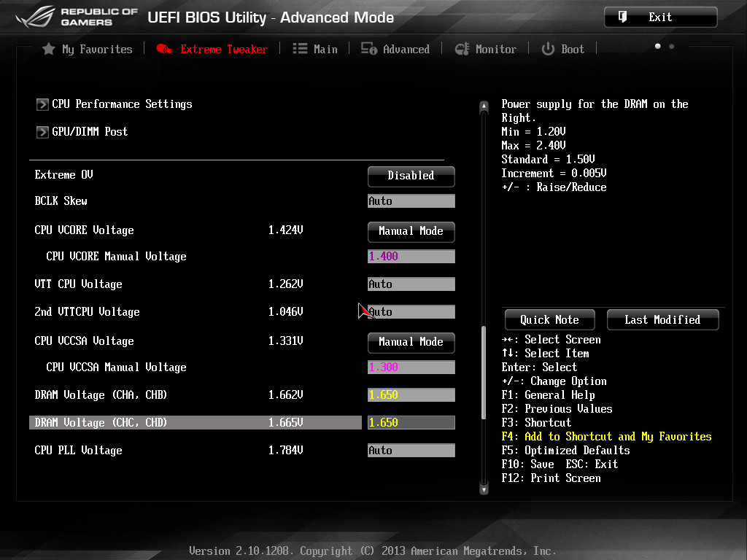Go to the Advanced tab

click(395, 49)
